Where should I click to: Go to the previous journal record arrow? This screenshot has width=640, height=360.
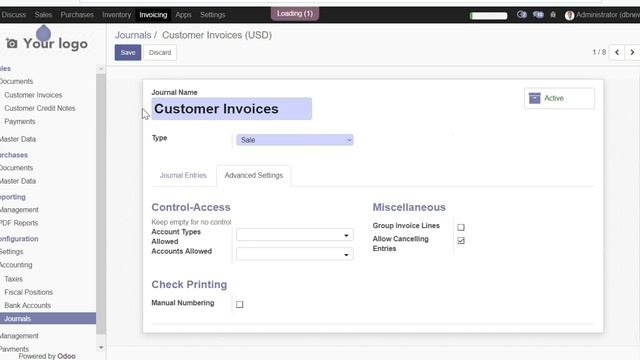coord(617,52)
